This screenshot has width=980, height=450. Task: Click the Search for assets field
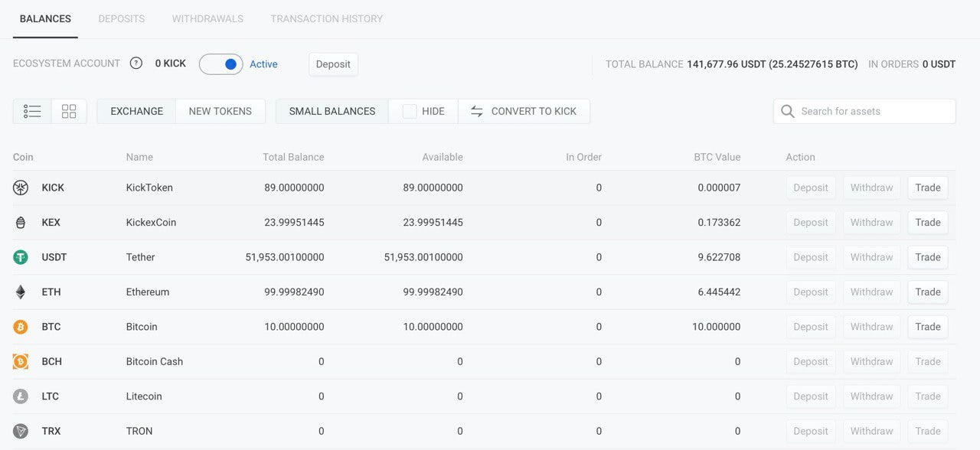(864, 111)
